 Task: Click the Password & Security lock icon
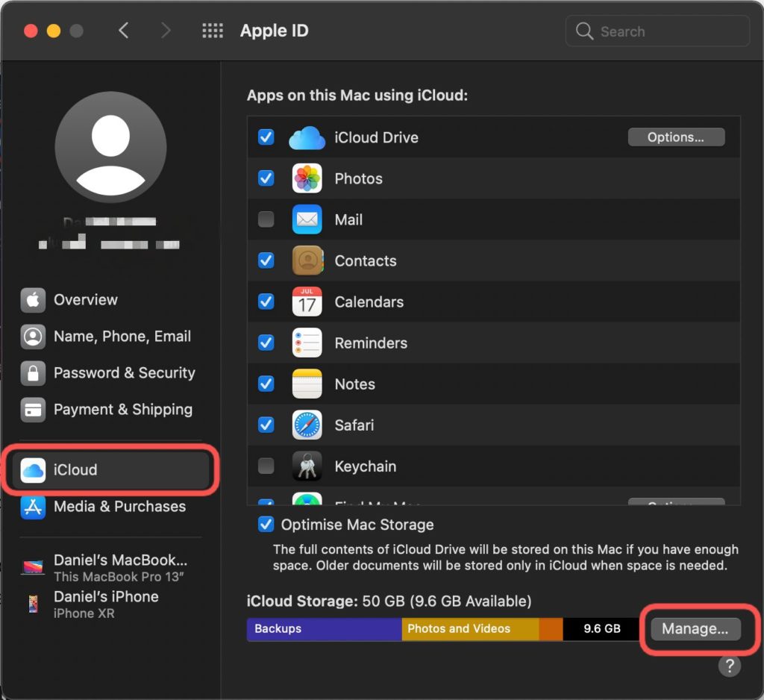point(33,373)
